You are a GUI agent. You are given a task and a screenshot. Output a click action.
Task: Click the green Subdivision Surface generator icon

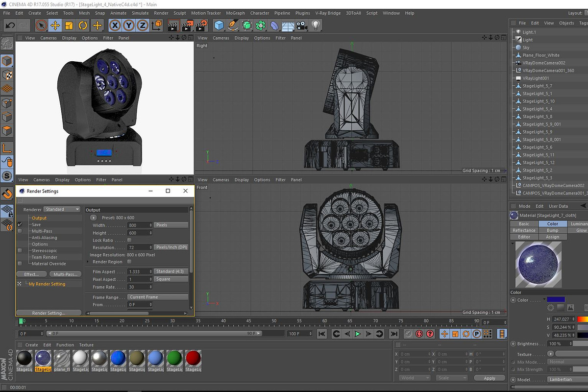[x=247, y=25]
